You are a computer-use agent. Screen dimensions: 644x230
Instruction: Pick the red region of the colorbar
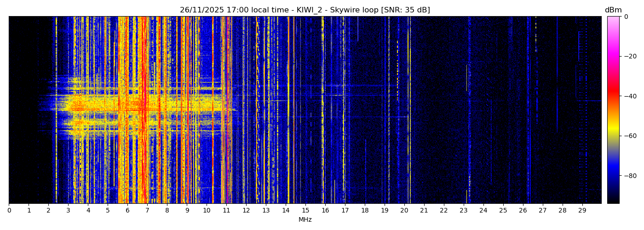613,92
